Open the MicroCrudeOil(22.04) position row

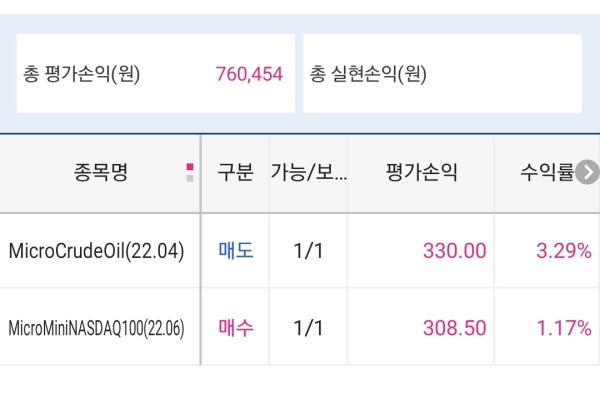click(x=300, y=251)
